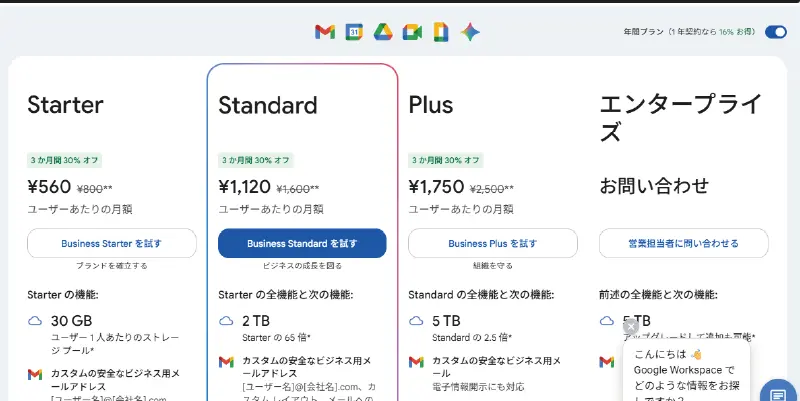Click the Google Meet camera icon
This screenshot has height=401, width=800.
pyautogui.click(x=411, y=32)
